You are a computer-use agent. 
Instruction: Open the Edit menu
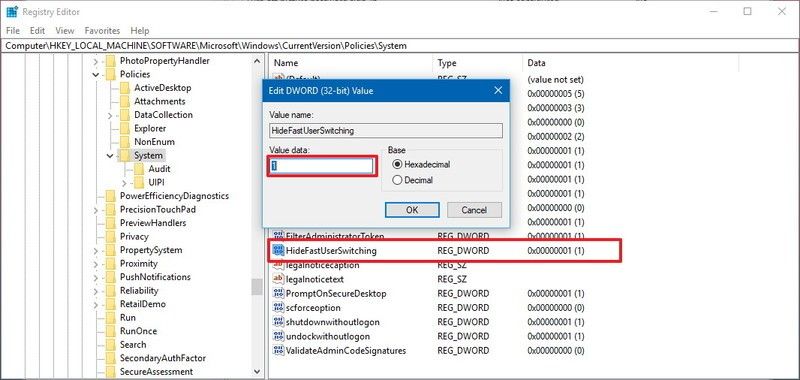click(x=38, y=31)
